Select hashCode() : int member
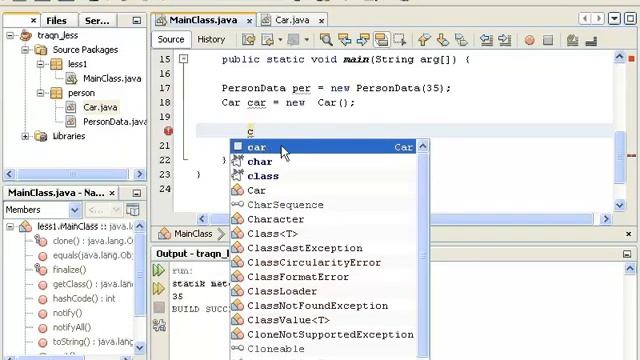 84,299
